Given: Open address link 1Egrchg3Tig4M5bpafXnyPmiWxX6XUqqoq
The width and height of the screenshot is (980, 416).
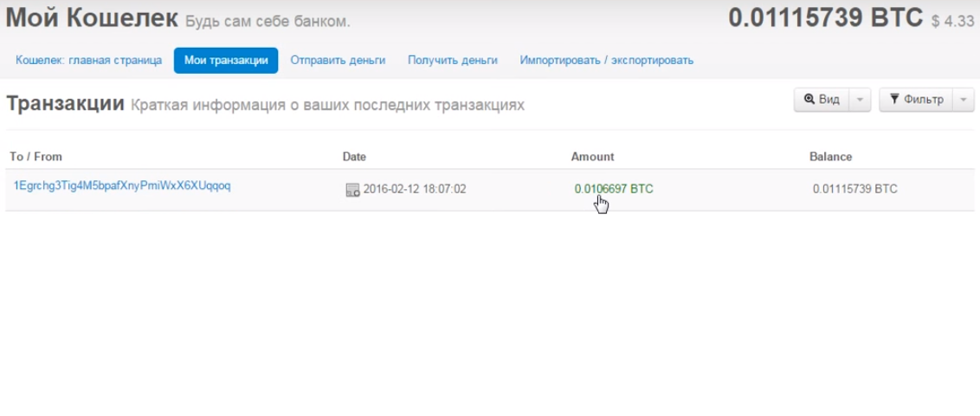Looking at the screenshot, I should [120, 185].
